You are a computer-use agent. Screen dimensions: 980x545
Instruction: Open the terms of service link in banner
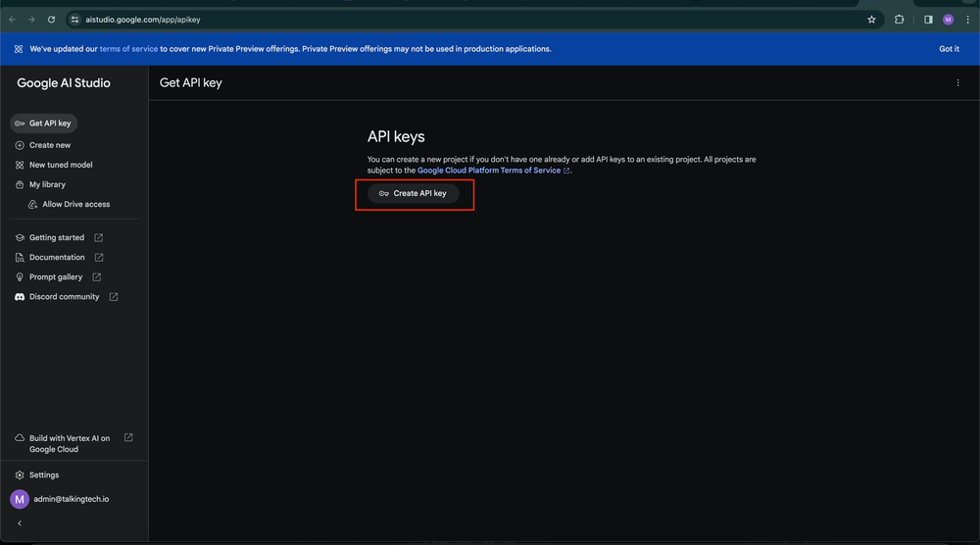pyautogui.click(x=128, y=49)
